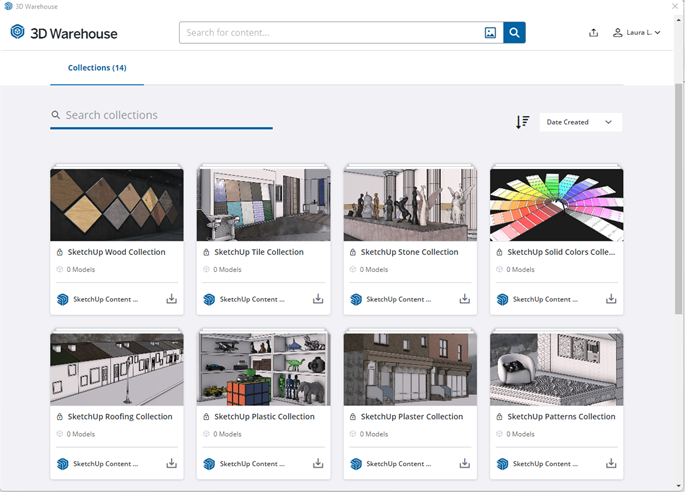Open the Date Created sort dropdown
Image resolution: width=685 pixels, height=492 pixels.
(x=580, y=122)
